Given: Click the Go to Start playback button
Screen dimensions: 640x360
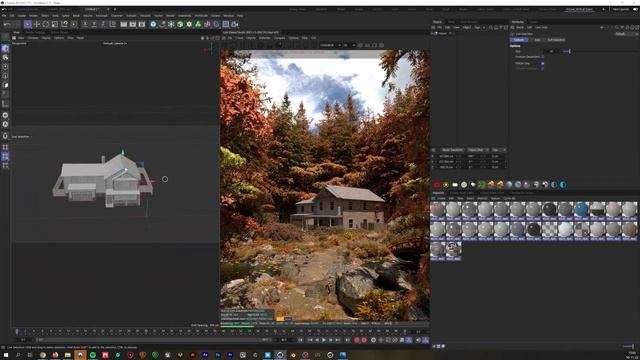Looking at the screenshot, I should pyautogui.click(x=300, y=340).
